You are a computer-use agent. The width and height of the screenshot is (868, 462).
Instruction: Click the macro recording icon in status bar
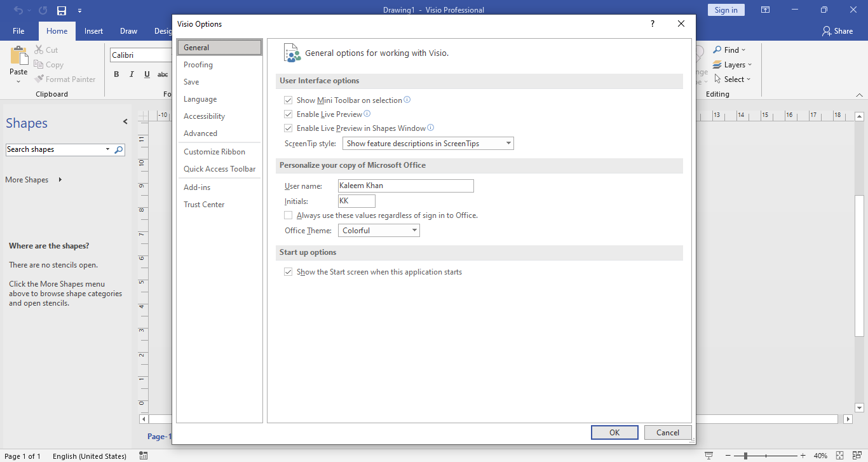144,456
